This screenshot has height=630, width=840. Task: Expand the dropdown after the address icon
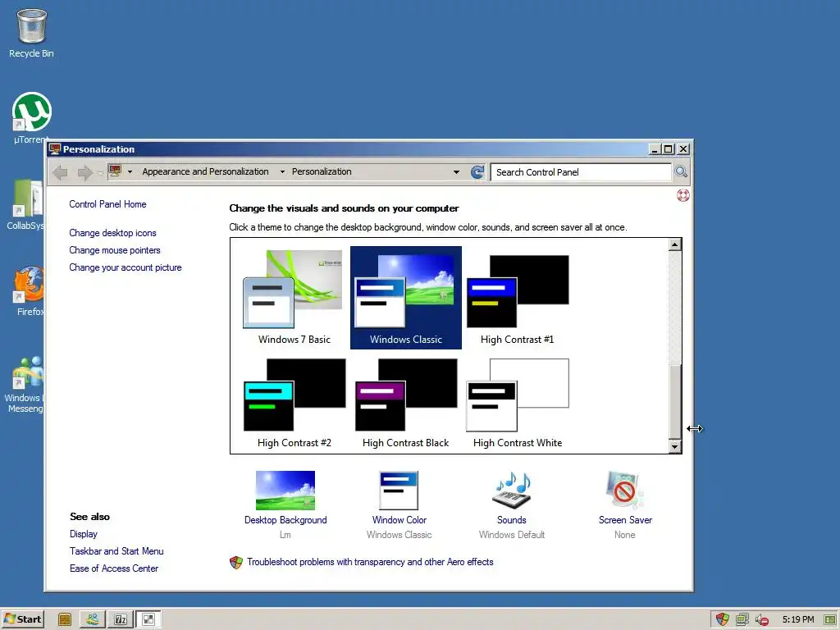(130, 172)
